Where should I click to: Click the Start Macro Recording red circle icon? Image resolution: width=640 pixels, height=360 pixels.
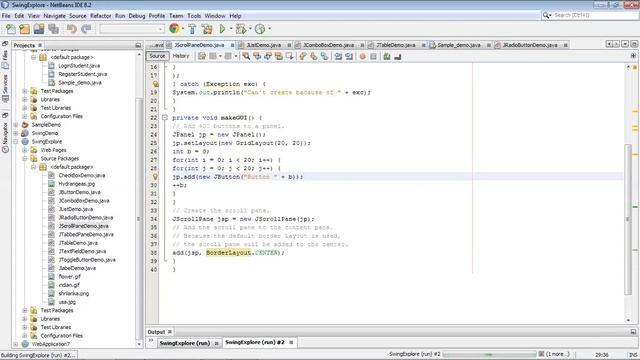362,56
